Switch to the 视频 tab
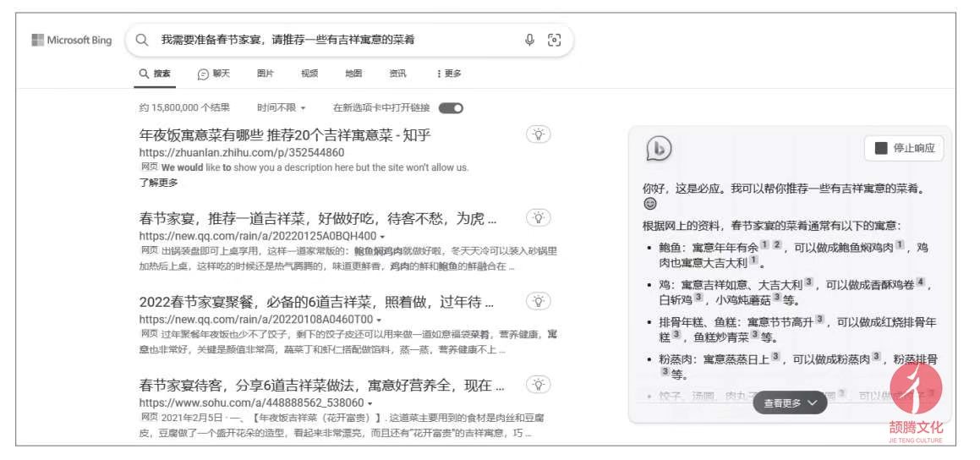 coord(309,74)
